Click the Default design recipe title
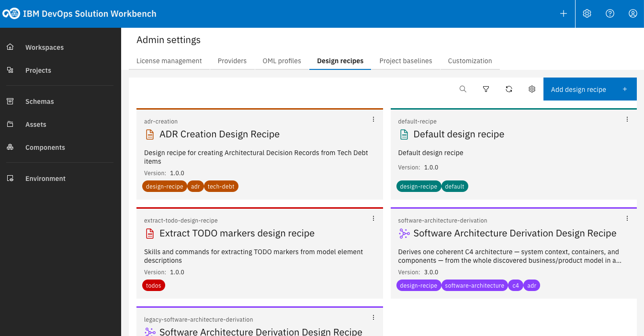644x336 pixels. click(x=459, y=134)
